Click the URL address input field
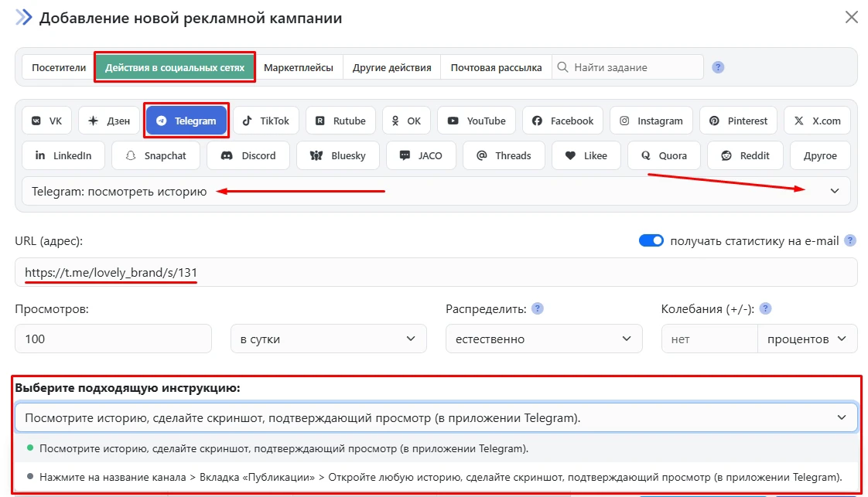The height and width of the screenshot is (497, 868). pos(436,272)
